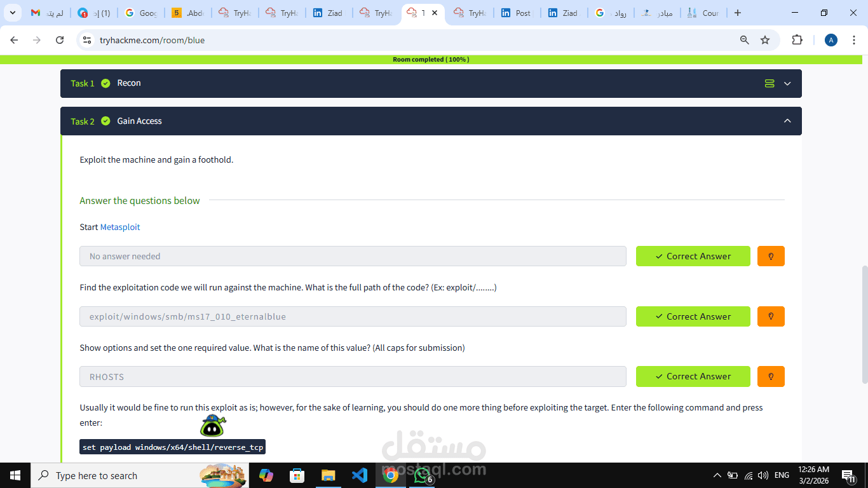Open battery status in system tray

click(733, 475)
